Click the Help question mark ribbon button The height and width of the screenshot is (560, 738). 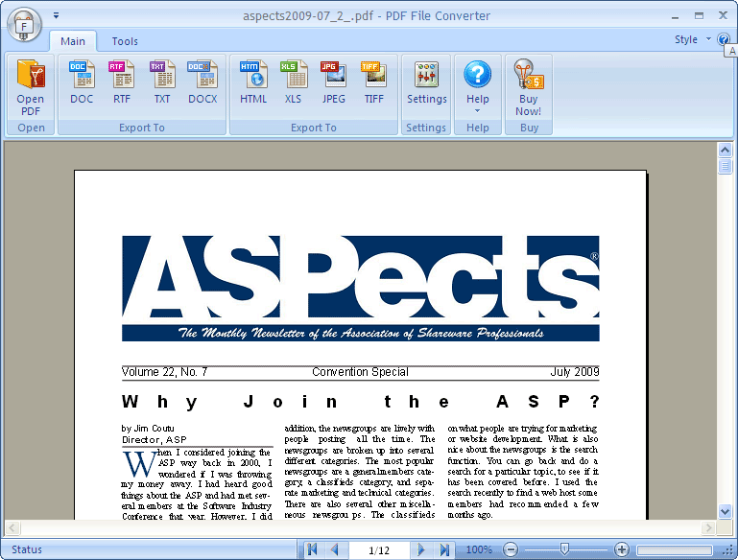pos(477,75)
